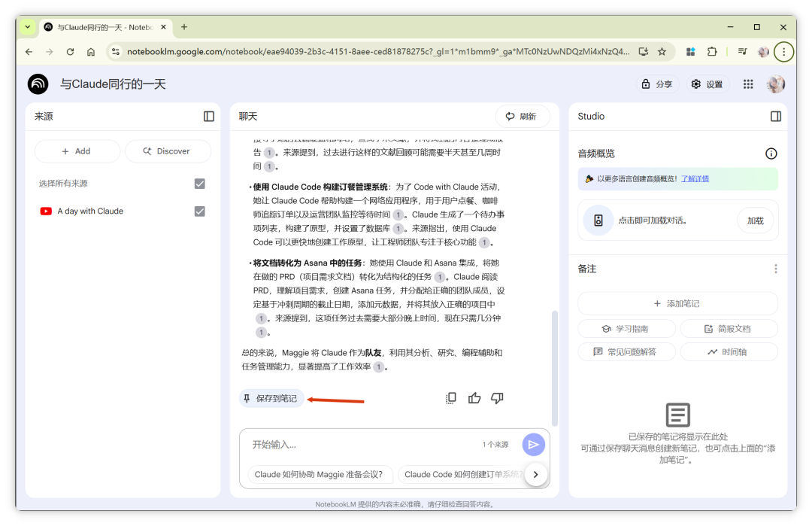Image resolution: width=812 pixels, height=526 pixels.
Task: Click the browser address bar URL
Action: tap(378, 52)
